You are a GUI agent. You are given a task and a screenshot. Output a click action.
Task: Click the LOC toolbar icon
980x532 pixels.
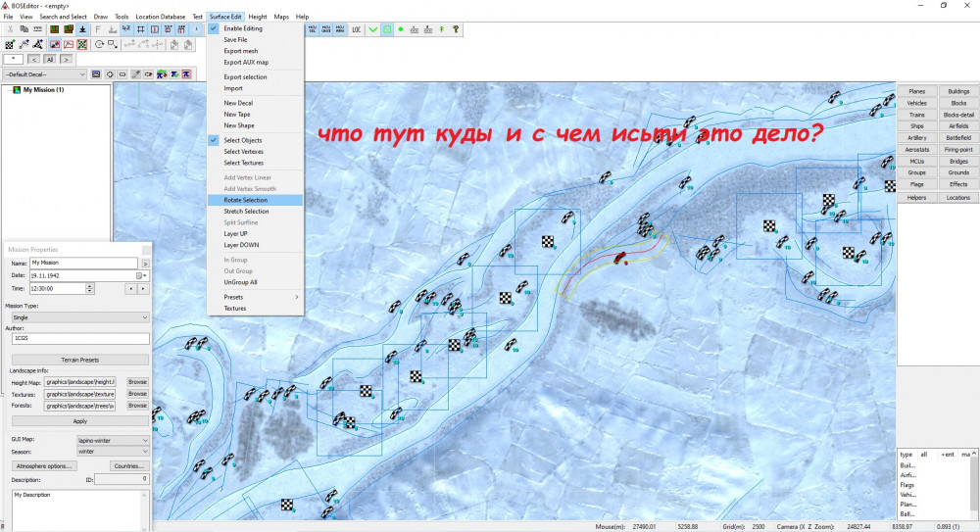tap(356, 29)
